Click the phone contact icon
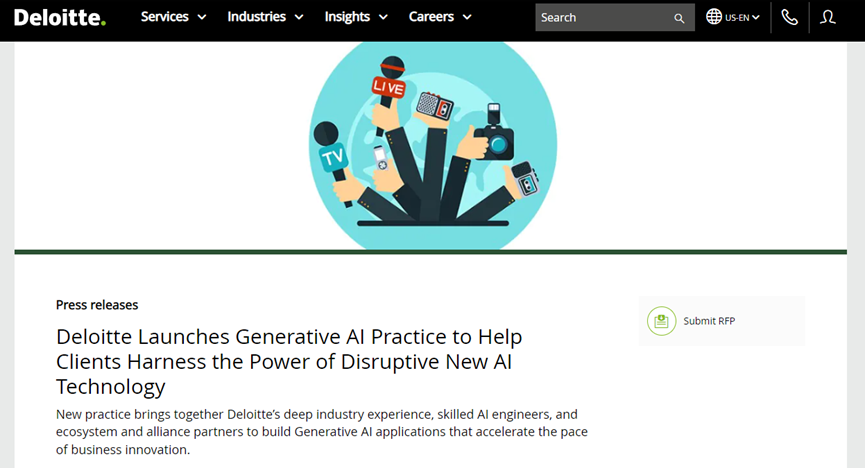The height and width of the screenshot is (468, 865). pyautogui.click(x=789, y=18)
